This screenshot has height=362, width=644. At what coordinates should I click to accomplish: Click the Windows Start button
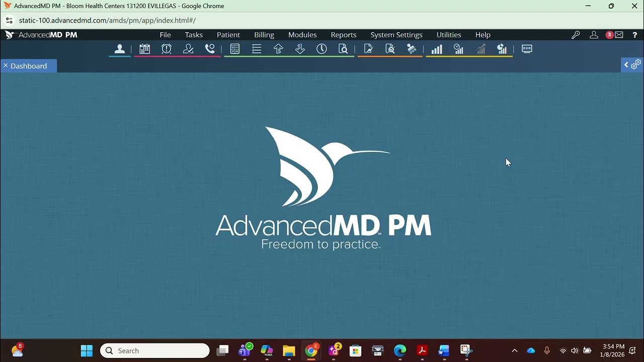tap(87, 350)
